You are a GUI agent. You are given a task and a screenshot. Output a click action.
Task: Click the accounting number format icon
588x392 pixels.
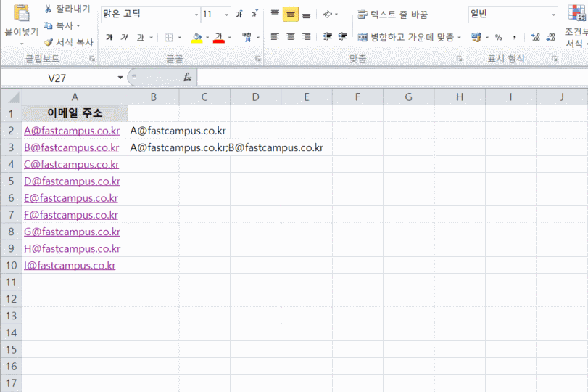(x=476, y=37)
